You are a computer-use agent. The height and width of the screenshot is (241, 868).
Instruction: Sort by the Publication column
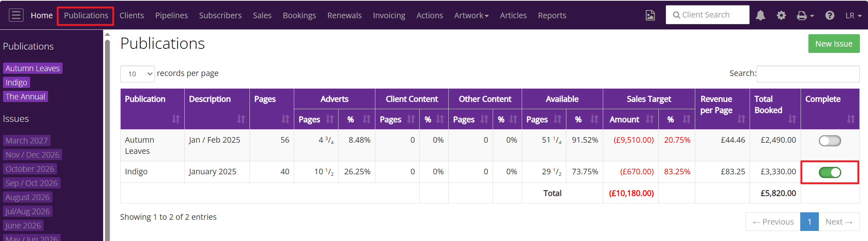[x=152, y=109]
